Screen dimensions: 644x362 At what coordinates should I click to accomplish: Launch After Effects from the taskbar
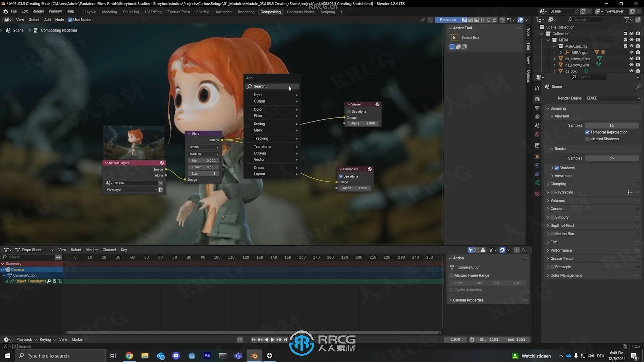(x=207, y=356)
